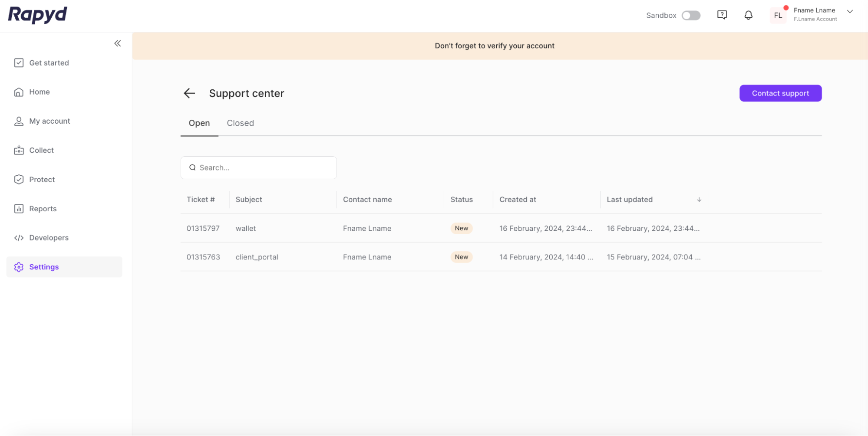Viewport: 868px width, 436px height.
Task: Open the Reports section
Action: (43, 209)
